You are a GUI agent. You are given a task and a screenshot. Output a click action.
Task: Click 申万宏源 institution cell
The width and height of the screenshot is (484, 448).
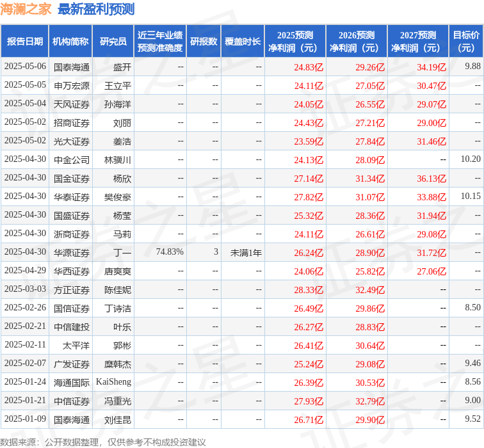click(72, 86)
